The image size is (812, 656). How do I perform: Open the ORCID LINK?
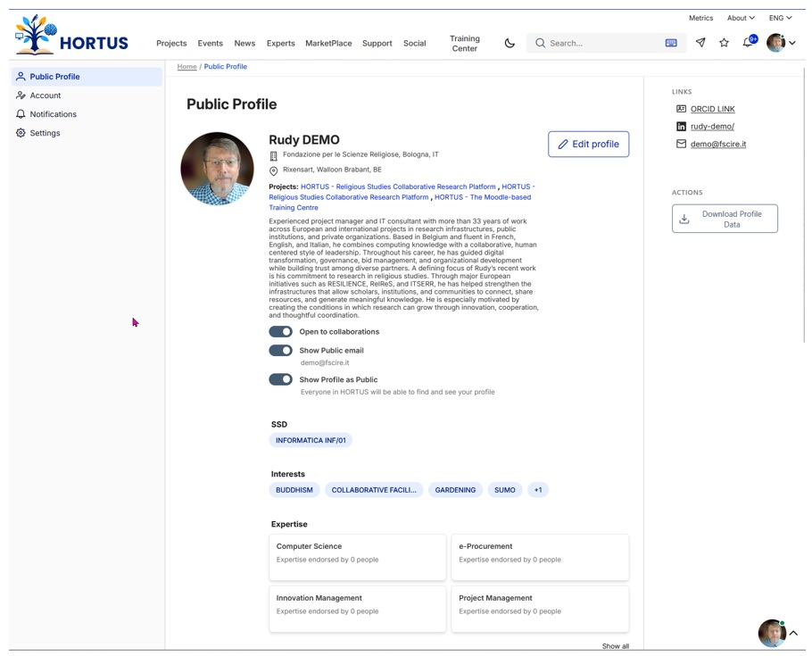click(713, 109)
